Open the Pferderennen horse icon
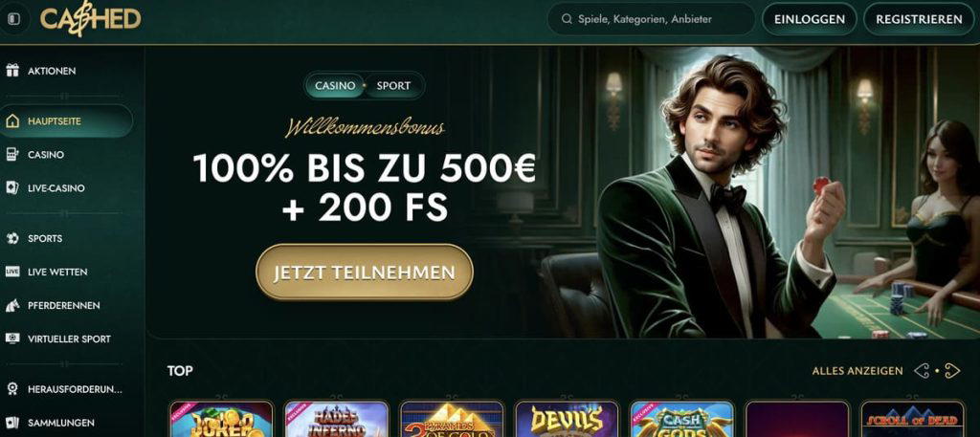Screen dimensions: 980x437 pos(12,305)
